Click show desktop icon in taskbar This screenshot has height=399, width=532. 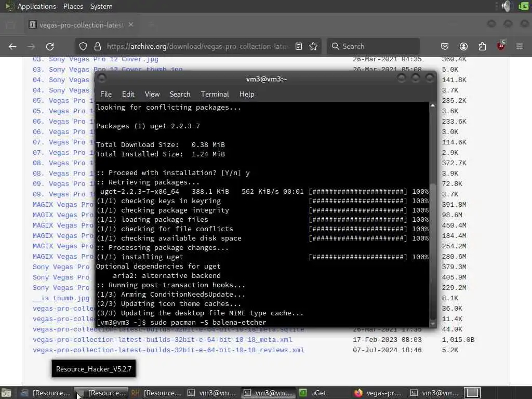click(6, 393)
